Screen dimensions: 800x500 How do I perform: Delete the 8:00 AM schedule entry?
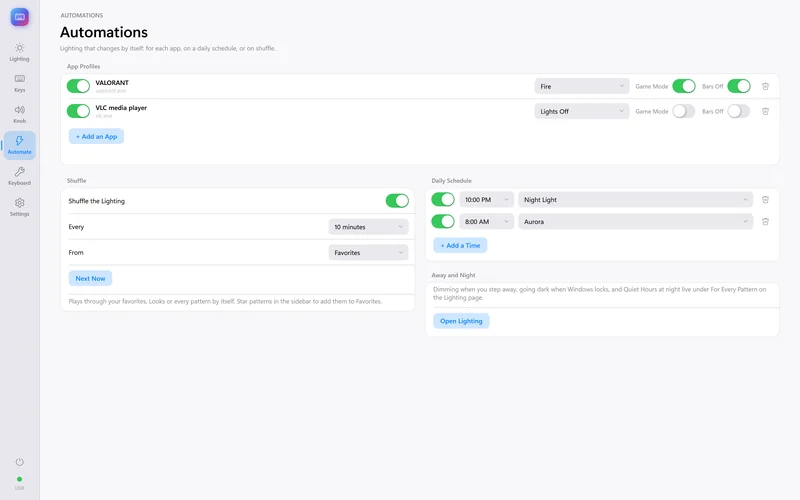(x=765, y=221)
